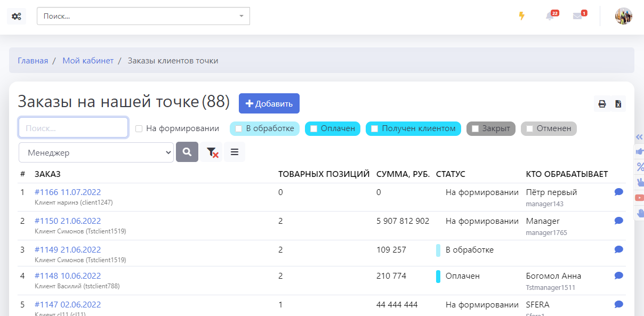Export orders with the Excel file icon

(618, 104)
